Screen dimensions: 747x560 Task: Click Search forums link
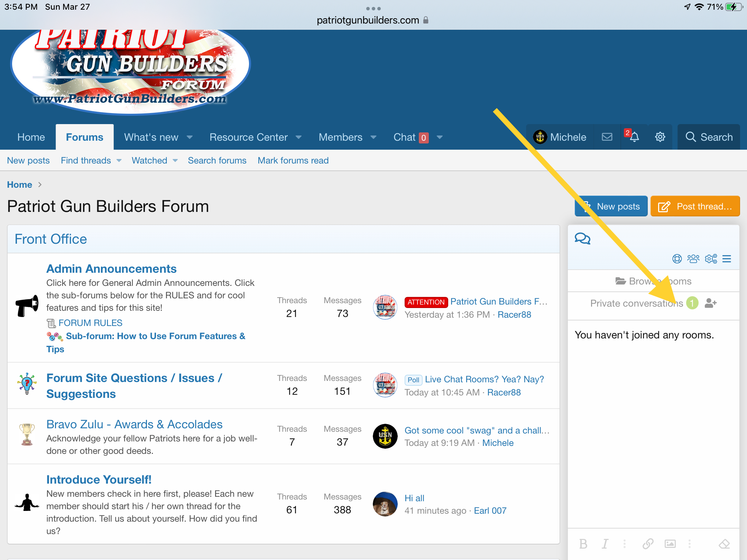coord(217,160)
